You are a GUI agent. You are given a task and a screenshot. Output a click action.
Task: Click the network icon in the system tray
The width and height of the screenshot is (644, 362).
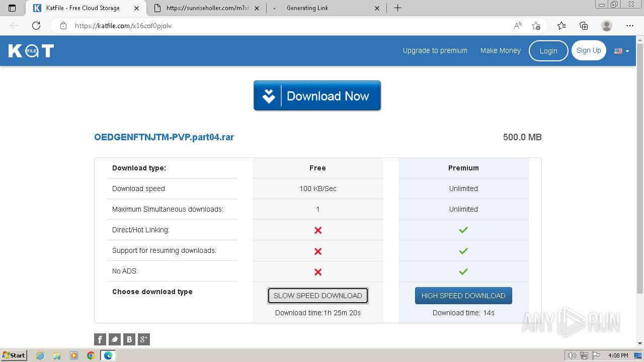coord(584,355)
